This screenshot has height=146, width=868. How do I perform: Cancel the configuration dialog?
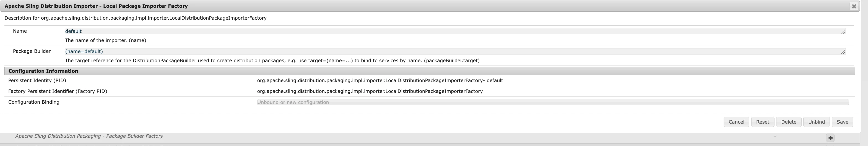[x=736, y=122]
